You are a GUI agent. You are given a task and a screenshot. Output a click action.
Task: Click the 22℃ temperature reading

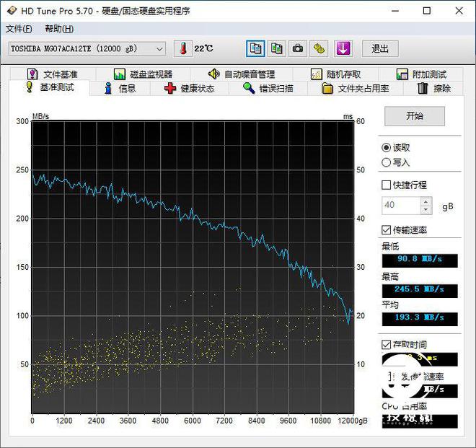tap(203, 48)
